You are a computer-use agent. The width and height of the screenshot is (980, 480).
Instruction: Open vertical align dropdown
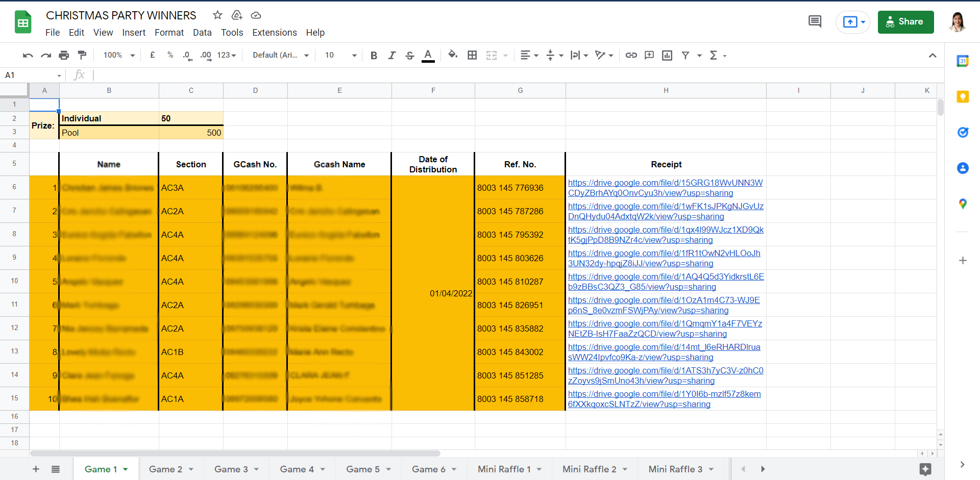pos(554,55)
